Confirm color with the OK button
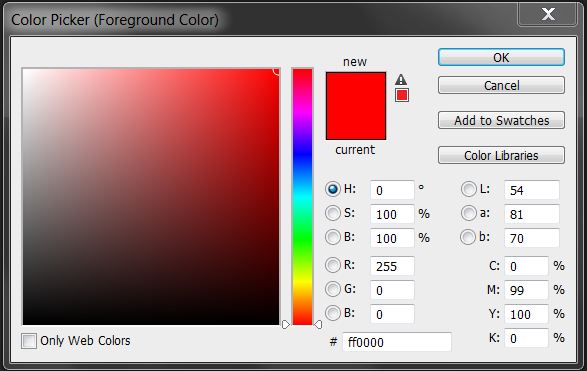The image size is (587, 371). pyautogui.click(x=501, y=57)
